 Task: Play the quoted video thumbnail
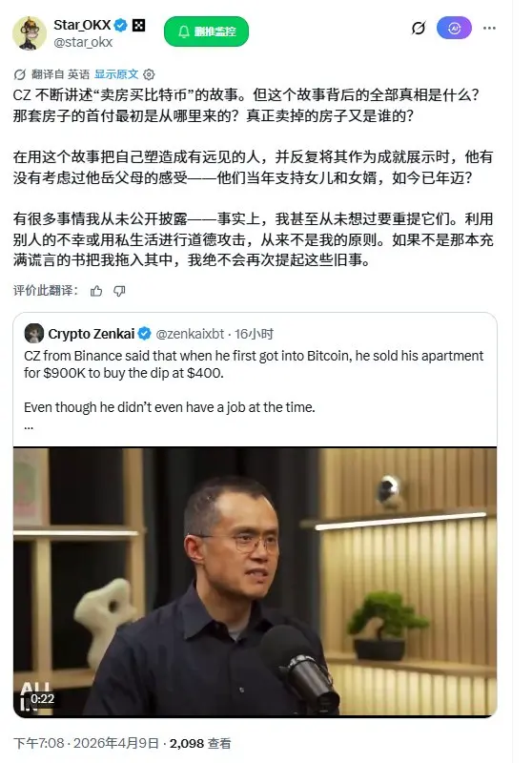point(255,582)
